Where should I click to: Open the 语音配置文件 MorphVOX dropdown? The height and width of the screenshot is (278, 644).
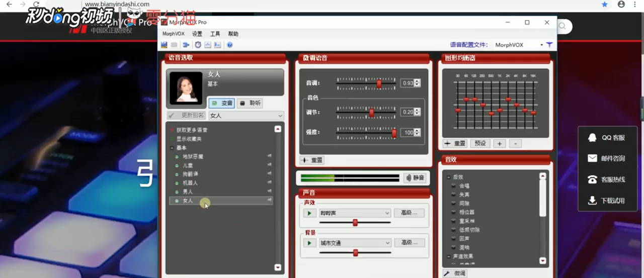pyautogui.click(x=518, y=45)
